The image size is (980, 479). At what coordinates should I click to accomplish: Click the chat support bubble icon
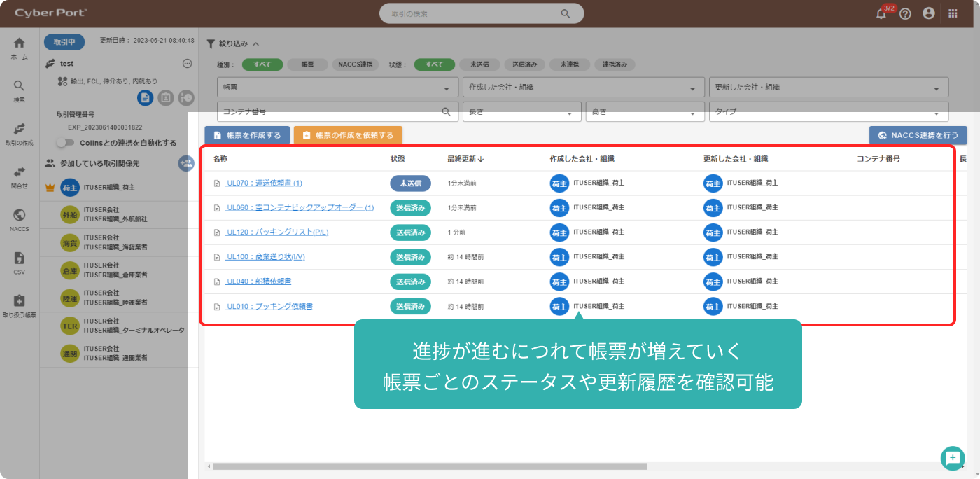(952, 458)
